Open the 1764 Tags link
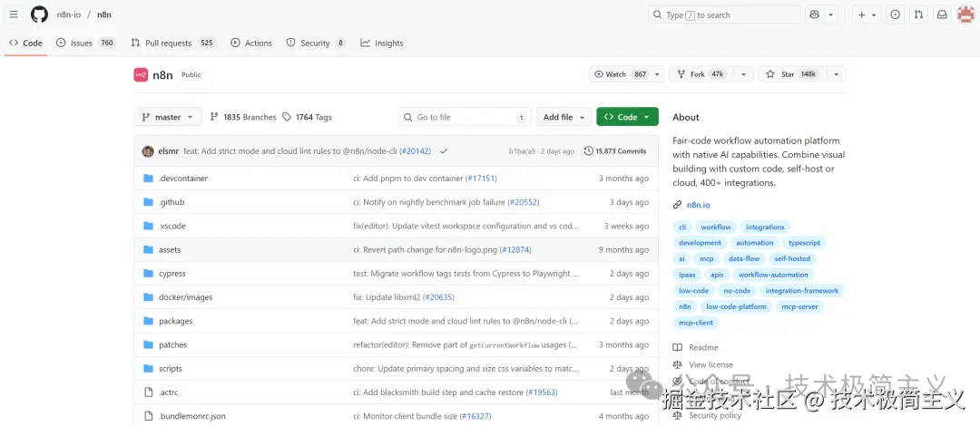980x426 pixels. [307, 117]
